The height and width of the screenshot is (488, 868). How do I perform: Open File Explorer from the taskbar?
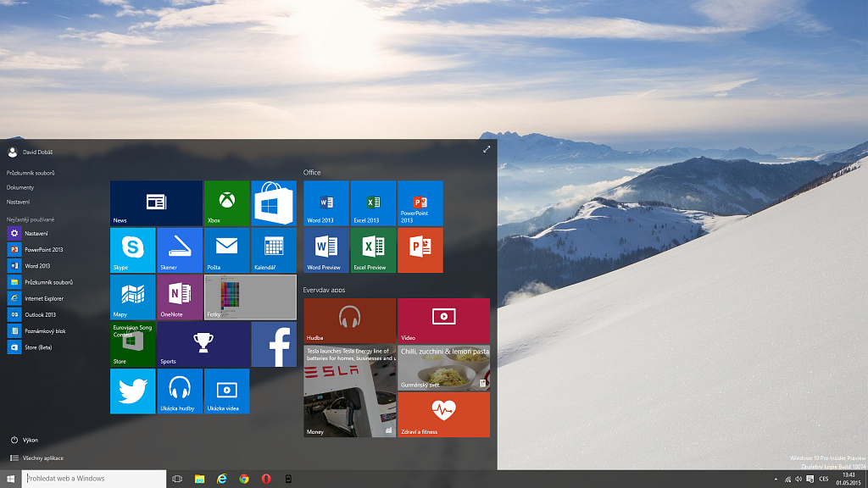(199, 480)
